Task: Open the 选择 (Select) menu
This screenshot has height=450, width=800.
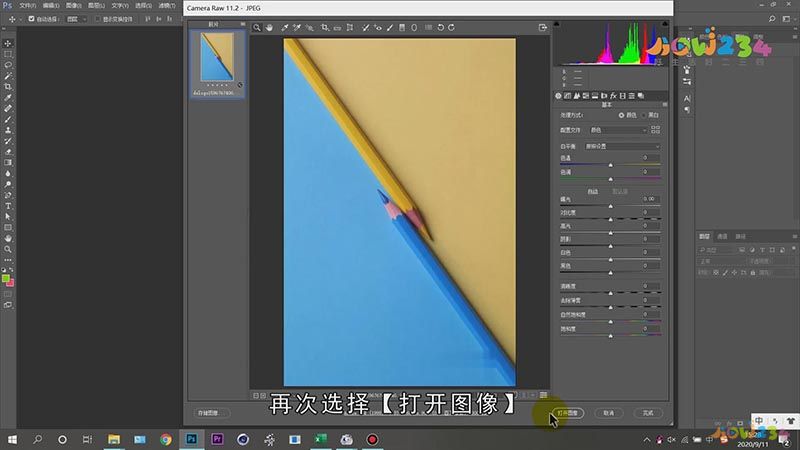Action: click(x=143, y=6)
